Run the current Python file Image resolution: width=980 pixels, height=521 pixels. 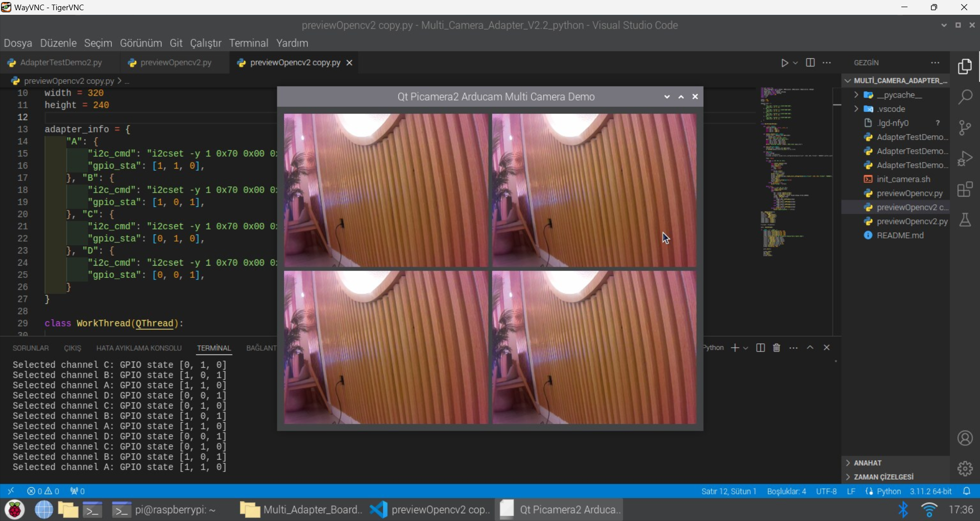click(784, 62)
